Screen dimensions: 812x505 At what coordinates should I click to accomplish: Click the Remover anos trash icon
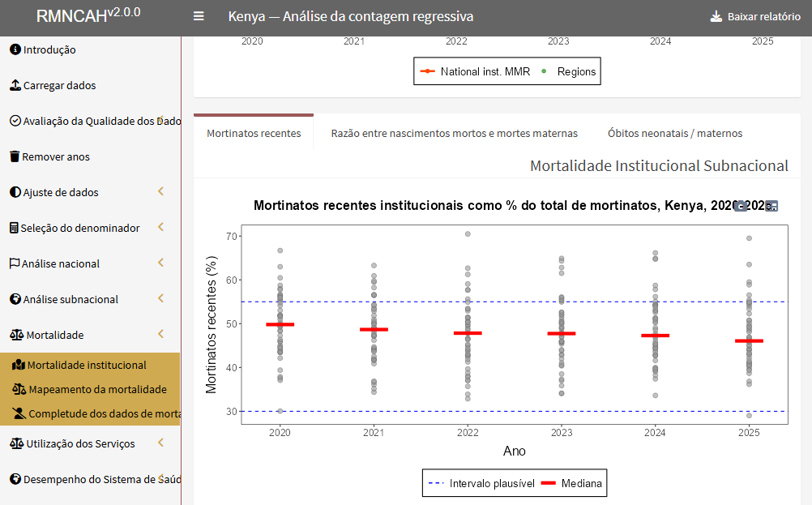click(15, 156)
